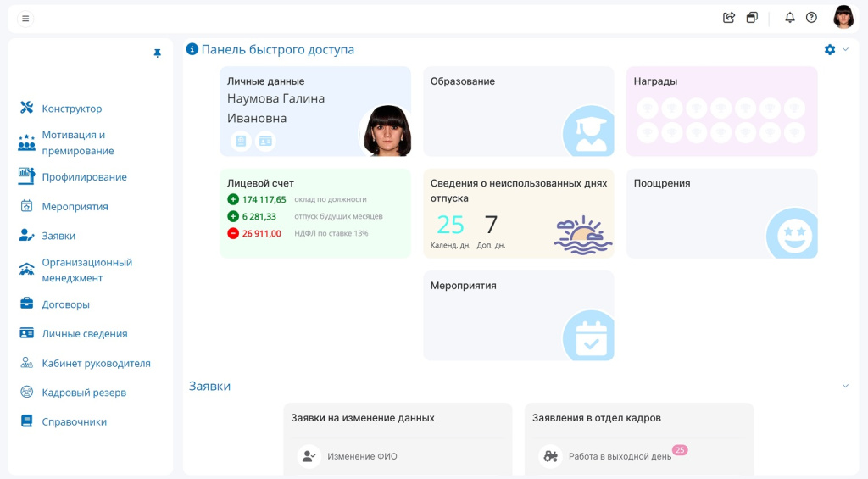Open the Образование card
Screen dimensions: 868x479
519,111
